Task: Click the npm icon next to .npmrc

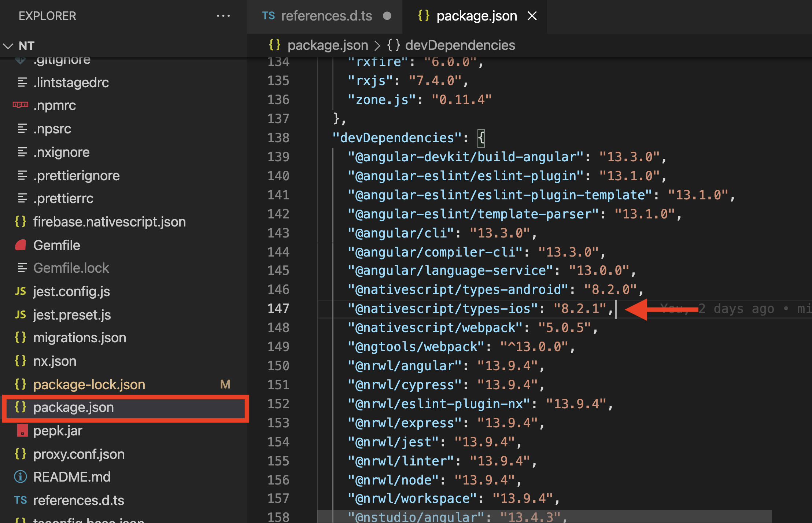Action: [21, 105]
